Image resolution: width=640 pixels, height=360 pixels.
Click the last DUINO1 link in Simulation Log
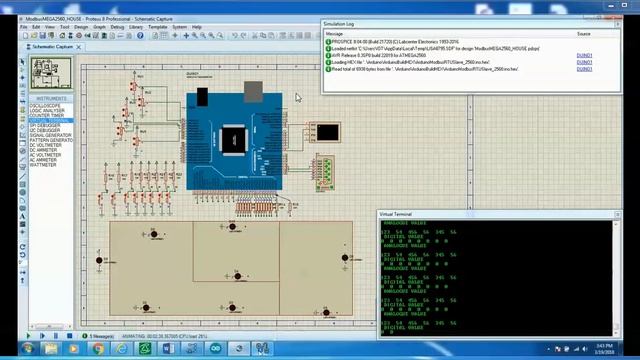click(x=584, y=69)
